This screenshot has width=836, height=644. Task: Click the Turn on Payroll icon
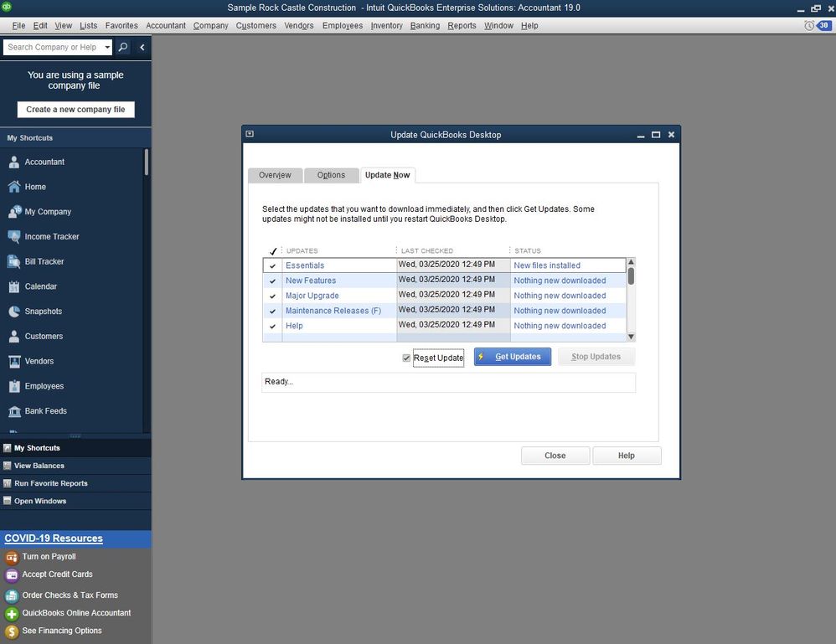(12, 558)
